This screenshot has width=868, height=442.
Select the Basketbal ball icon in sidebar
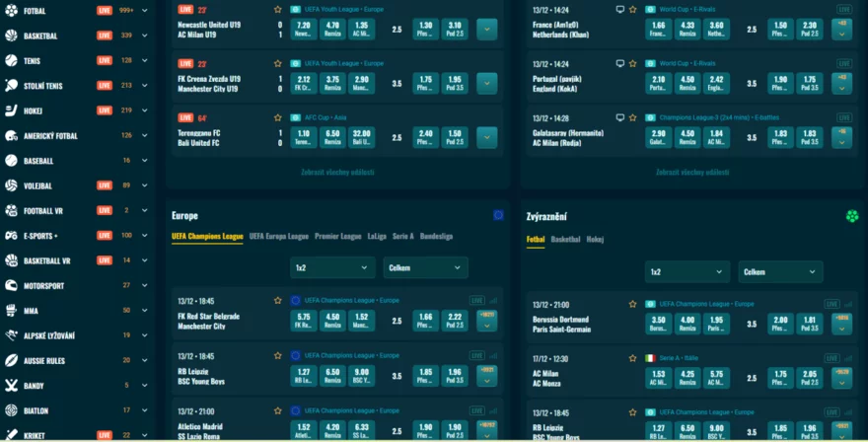(12, 36)
